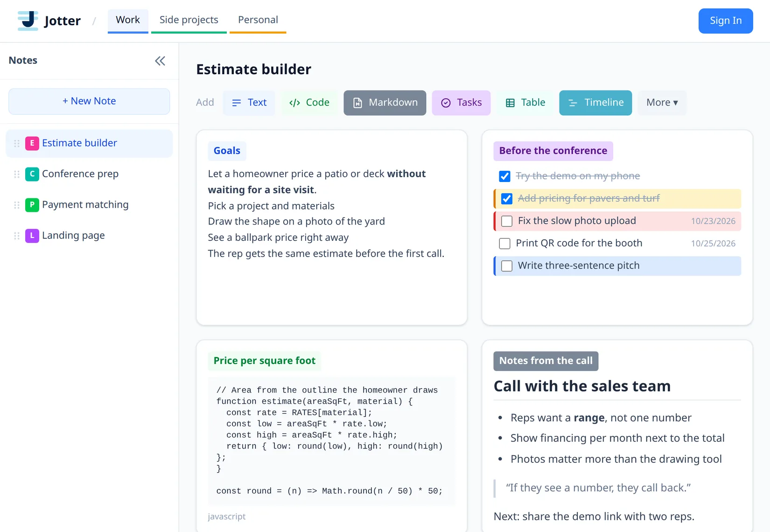The height and width of the screenshot is (532, 770).
Task: Click 'See a ballpark price right away' line
Action: coord(278,238)
